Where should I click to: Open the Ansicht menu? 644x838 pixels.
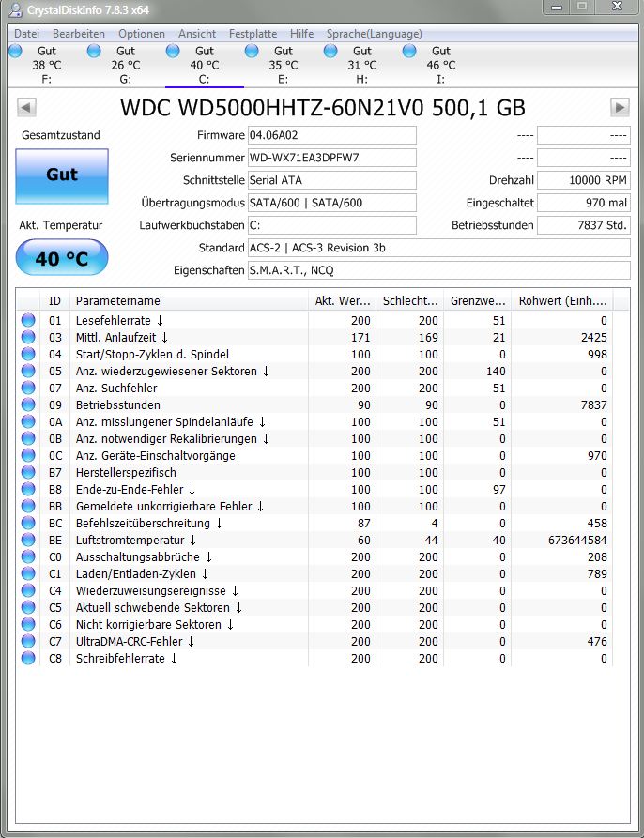pos(197,34)
